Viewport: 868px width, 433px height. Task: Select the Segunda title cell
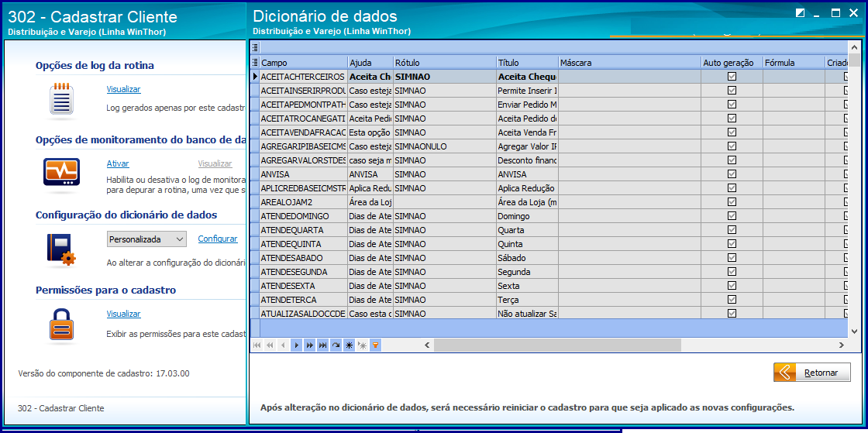click(x=527, y=272)
